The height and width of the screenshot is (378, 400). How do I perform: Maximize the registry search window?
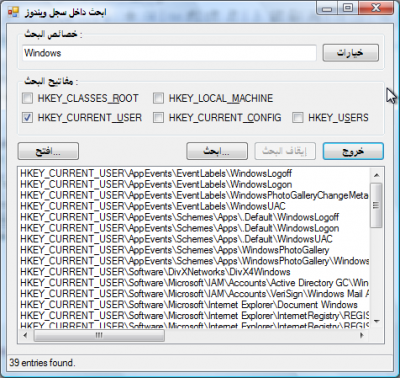348,8
